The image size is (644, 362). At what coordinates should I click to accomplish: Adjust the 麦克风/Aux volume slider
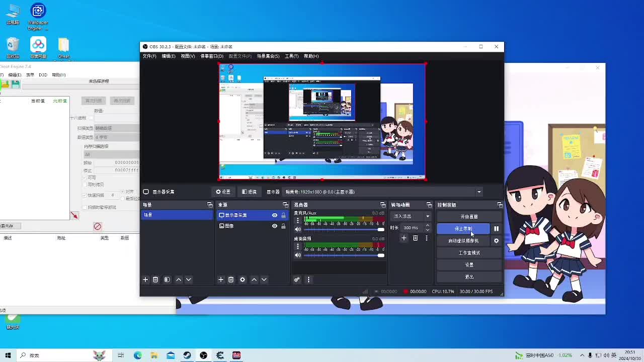[344, 229]
